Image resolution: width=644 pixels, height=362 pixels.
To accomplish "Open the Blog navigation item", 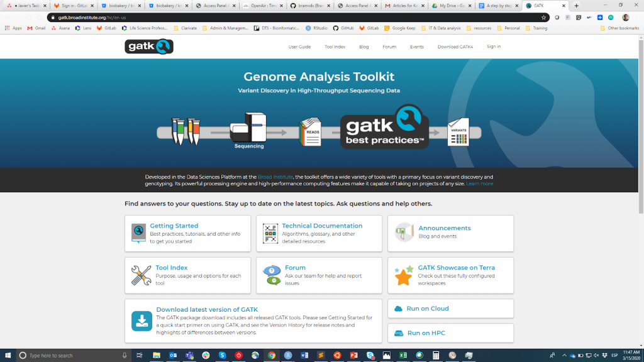I will 364,47.
